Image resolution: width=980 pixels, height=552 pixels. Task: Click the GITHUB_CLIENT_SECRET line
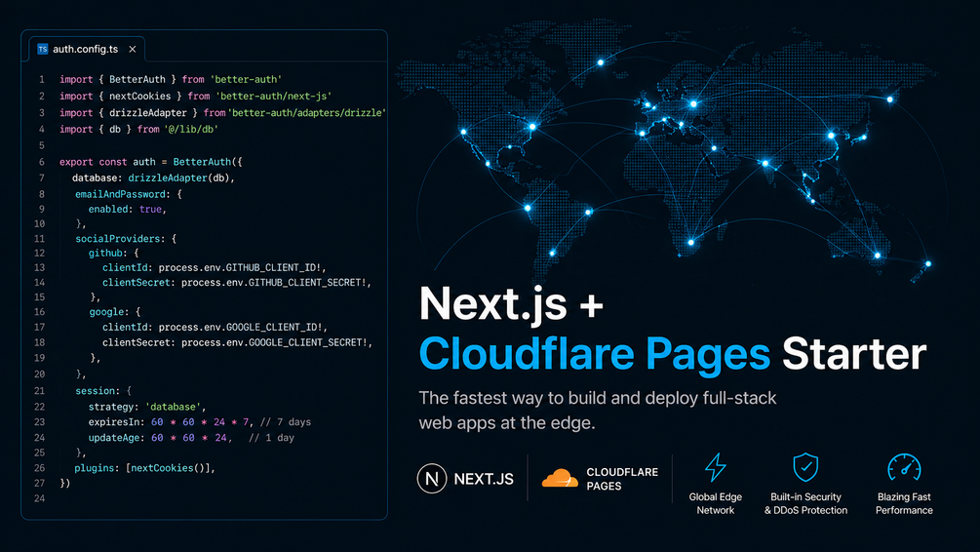point(237,283)
